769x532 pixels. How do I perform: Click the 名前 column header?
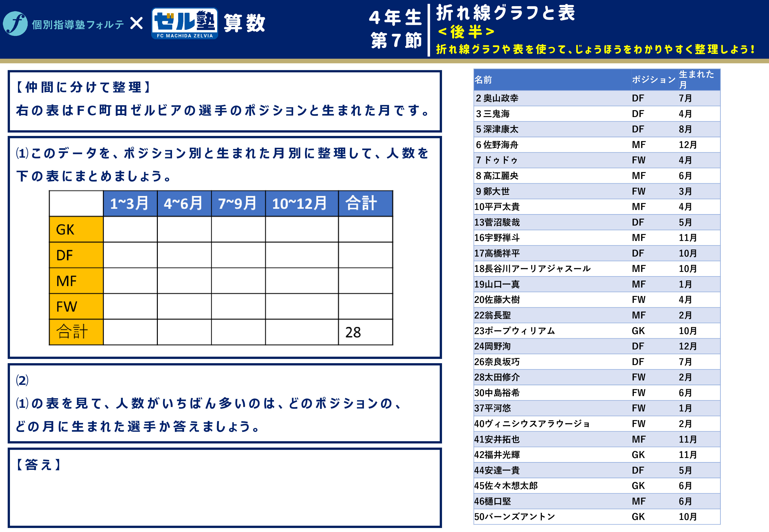coord(484,80)
